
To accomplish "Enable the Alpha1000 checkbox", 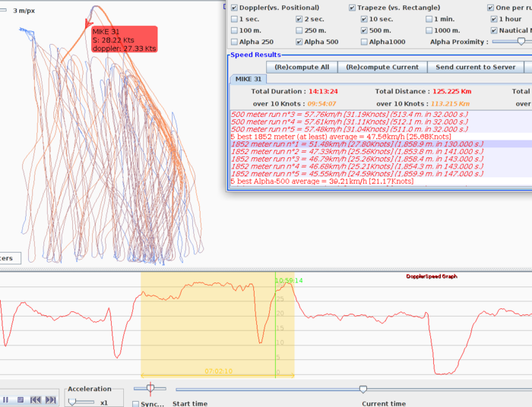I will click(364, 42).
